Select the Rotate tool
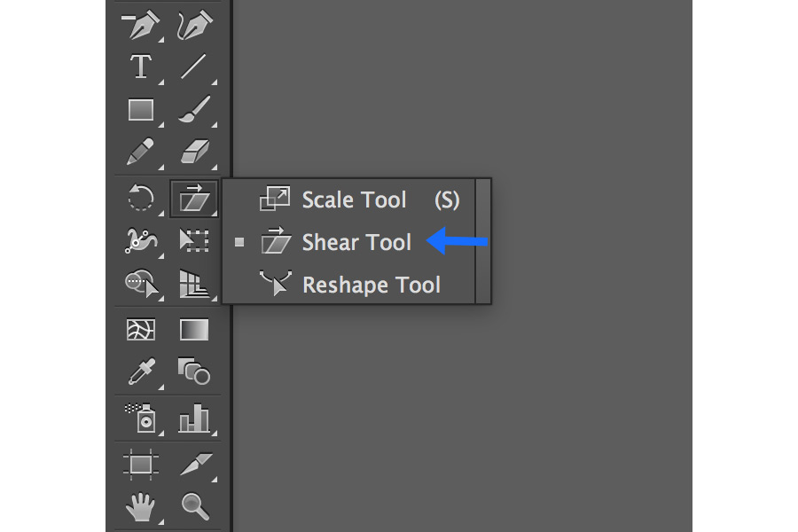Screen dimensions: 798x532 141,198
